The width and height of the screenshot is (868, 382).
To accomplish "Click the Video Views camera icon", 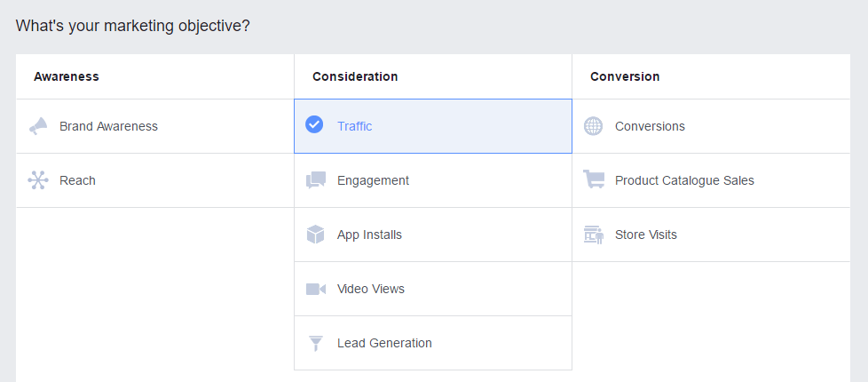I will (316, 289).
